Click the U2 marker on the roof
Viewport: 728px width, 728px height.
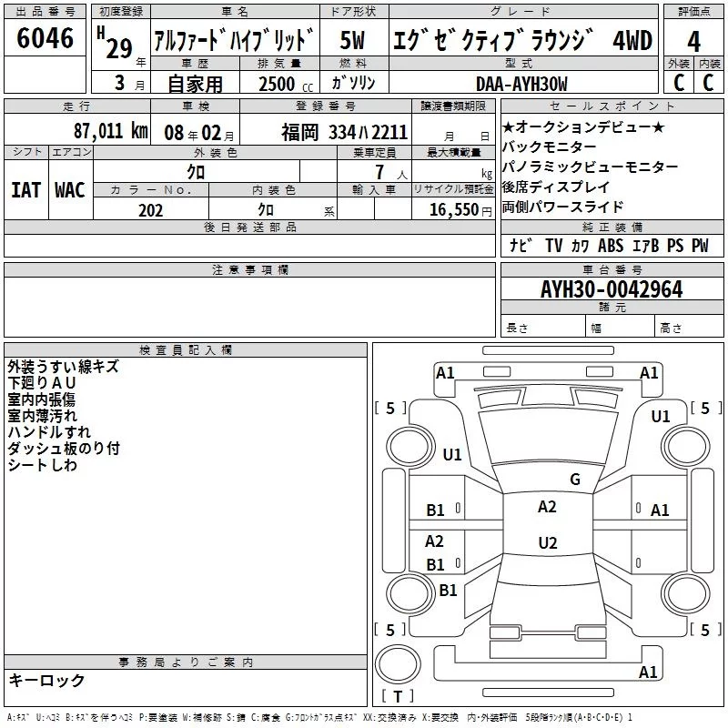(x=547, y=543)
